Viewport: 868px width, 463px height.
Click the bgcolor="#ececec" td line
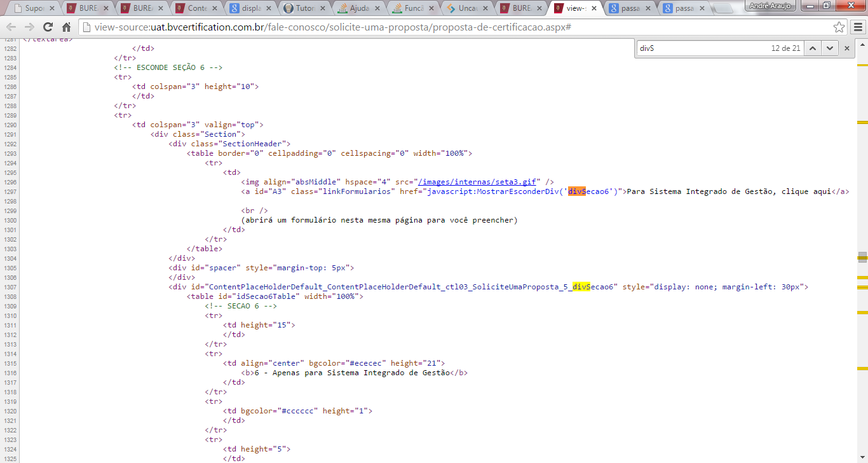click(334, 363)
